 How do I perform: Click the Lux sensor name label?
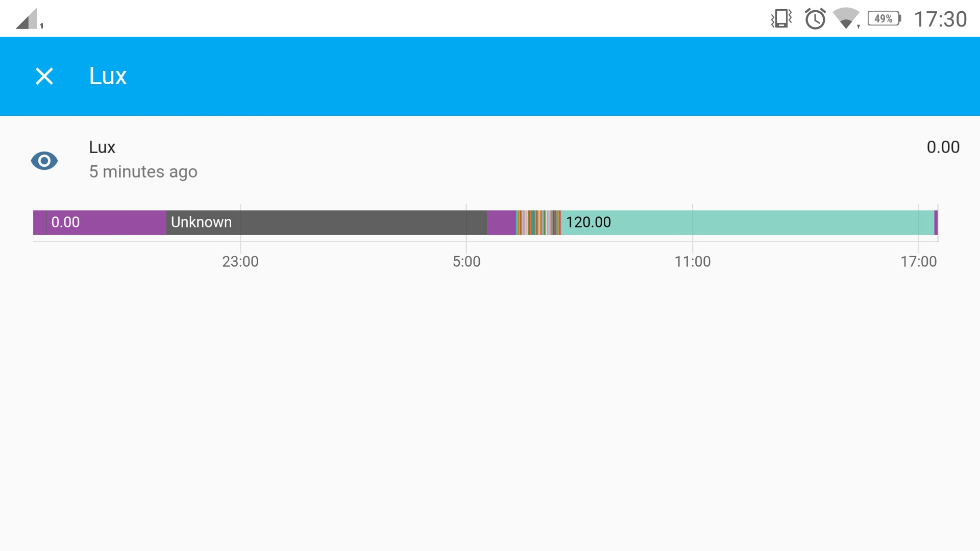(102, 147)
